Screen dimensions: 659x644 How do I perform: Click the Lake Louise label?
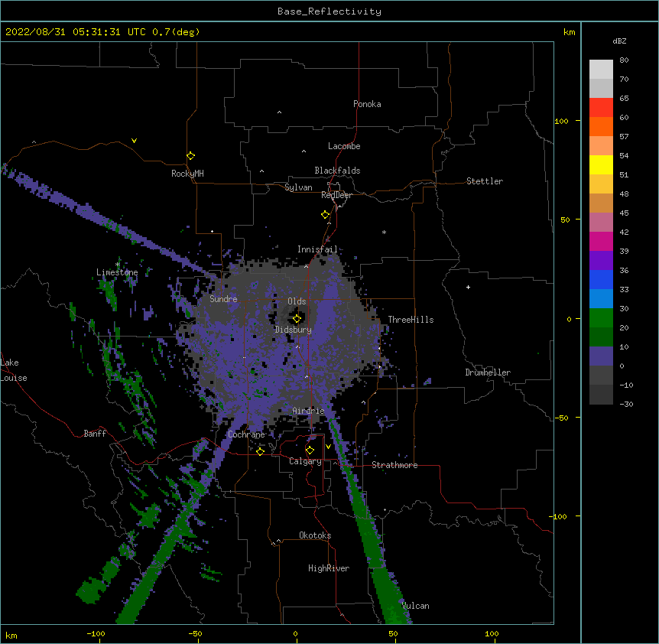[14, 370]
